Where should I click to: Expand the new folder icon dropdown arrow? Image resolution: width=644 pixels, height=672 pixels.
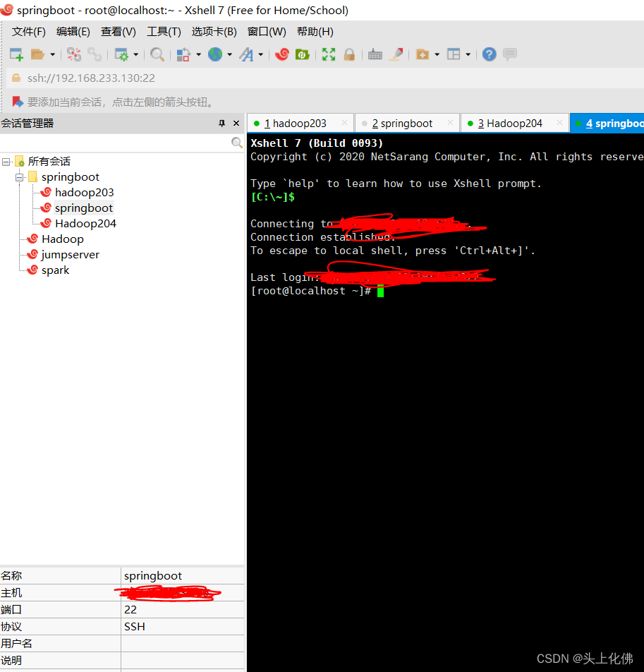pyautogui.click(x=437, y=54)
